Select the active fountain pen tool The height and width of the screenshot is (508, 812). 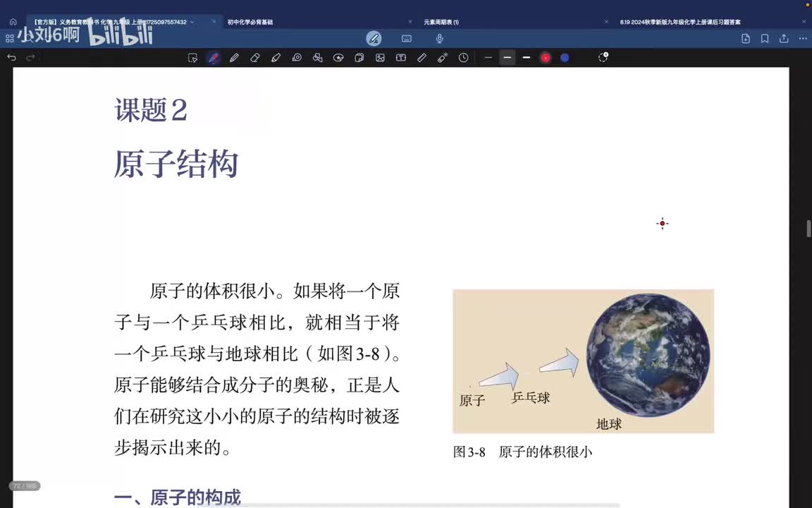click(x=214, y=58)
